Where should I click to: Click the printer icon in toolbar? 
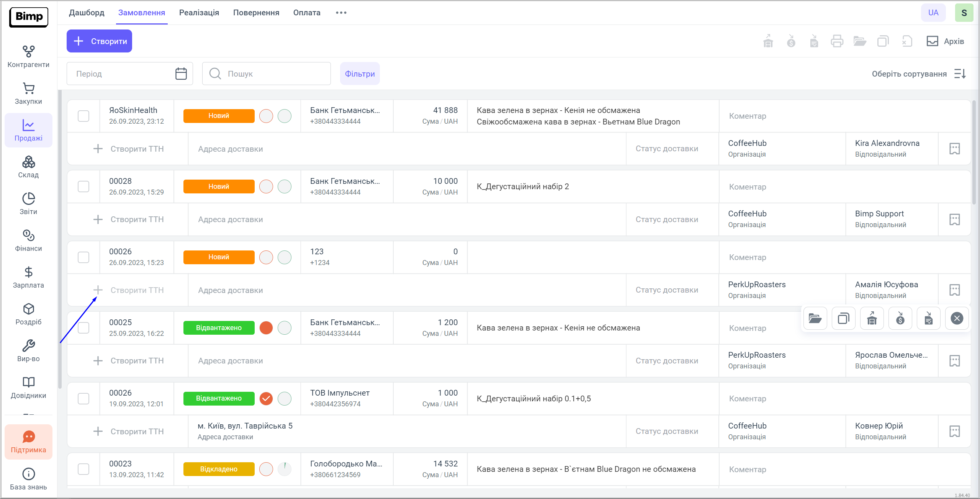tap(837, 41)
